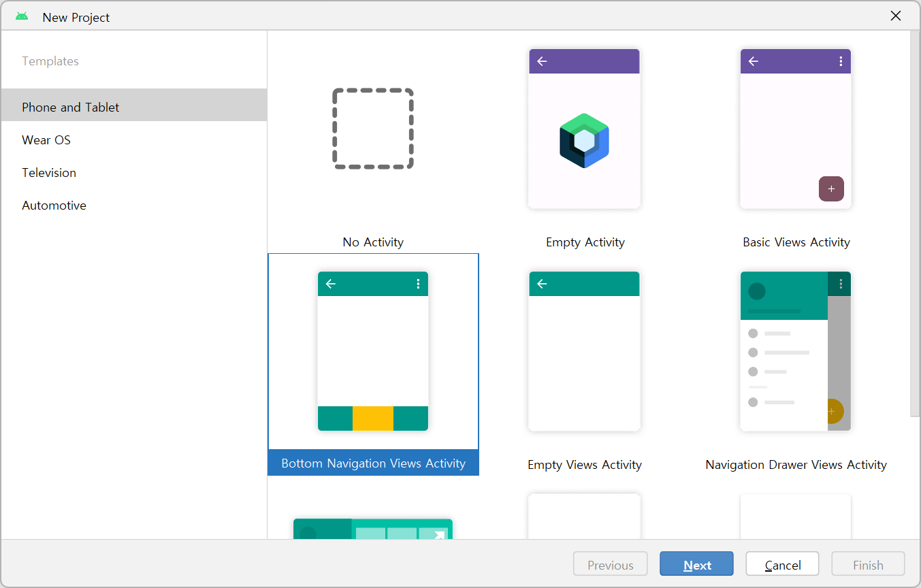Screen dimensions: 921x588
Task: Select the Empty Activity Compose template preview
Action: tap(584, 129)
